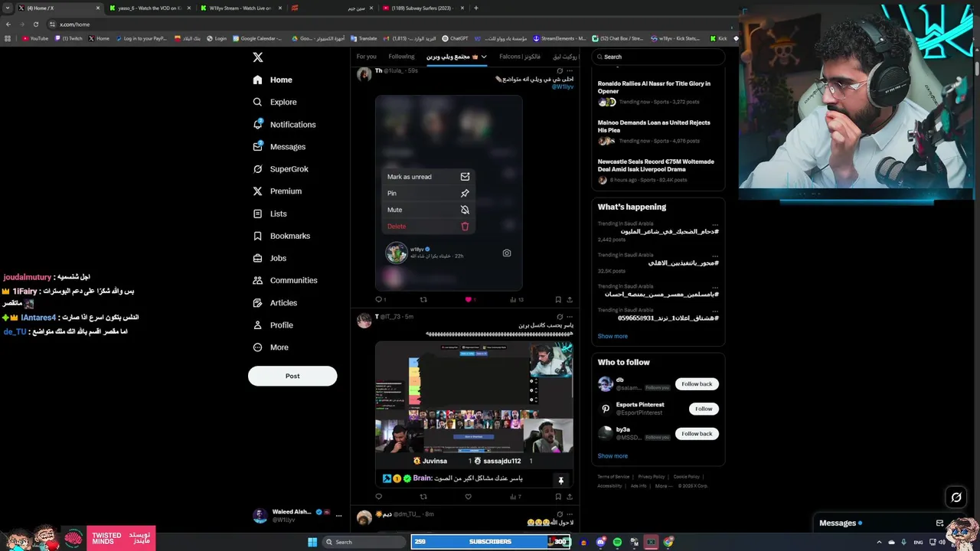The width and height of the screenshot is (980, 551).
Task: Open the three-dot menu on the @1lula_ post
Action: [569, 70]
